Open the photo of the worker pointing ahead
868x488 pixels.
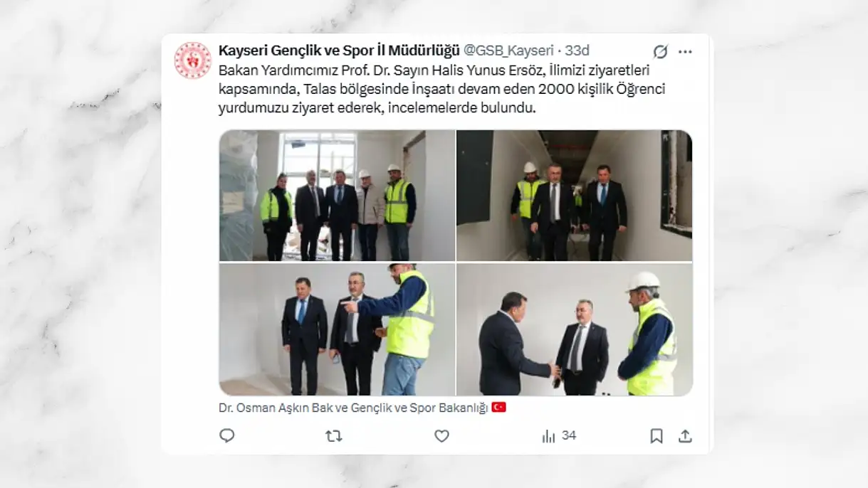point(337,329)
